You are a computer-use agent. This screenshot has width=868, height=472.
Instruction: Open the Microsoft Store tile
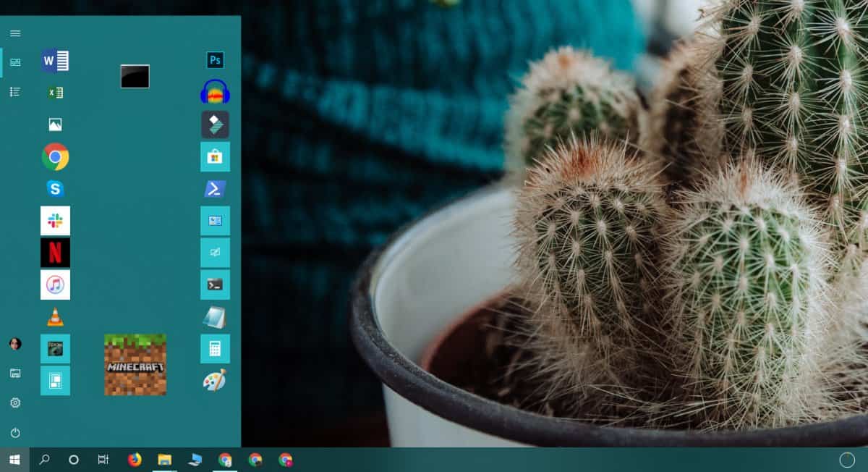pyautogui.click(x=215, y=156)
